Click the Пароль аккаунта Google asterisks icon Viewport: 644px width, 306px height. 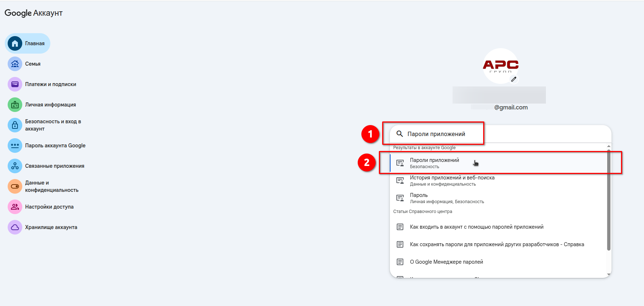click(15, 146)
